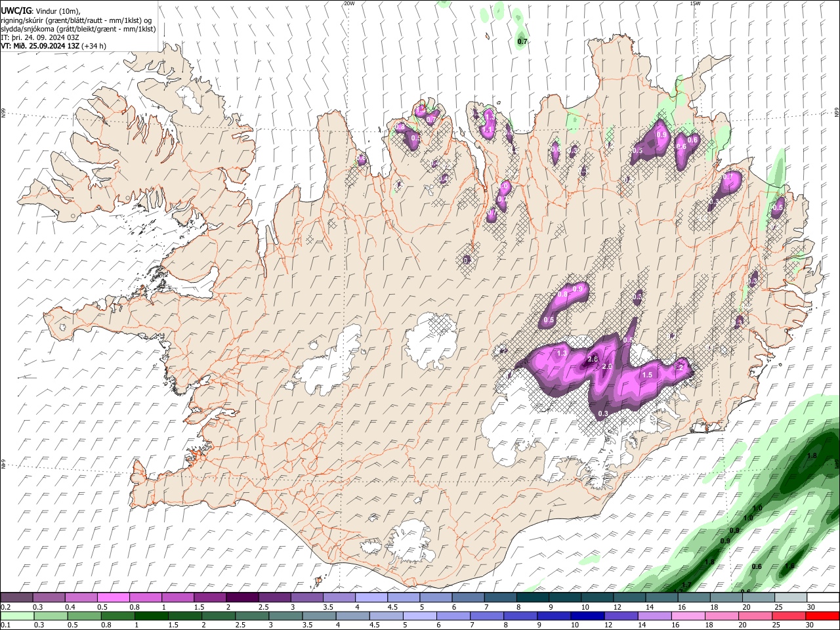Click the snow legend label "0.2" in top row
The image size is (840, 630).
click(x=6, y=607)
